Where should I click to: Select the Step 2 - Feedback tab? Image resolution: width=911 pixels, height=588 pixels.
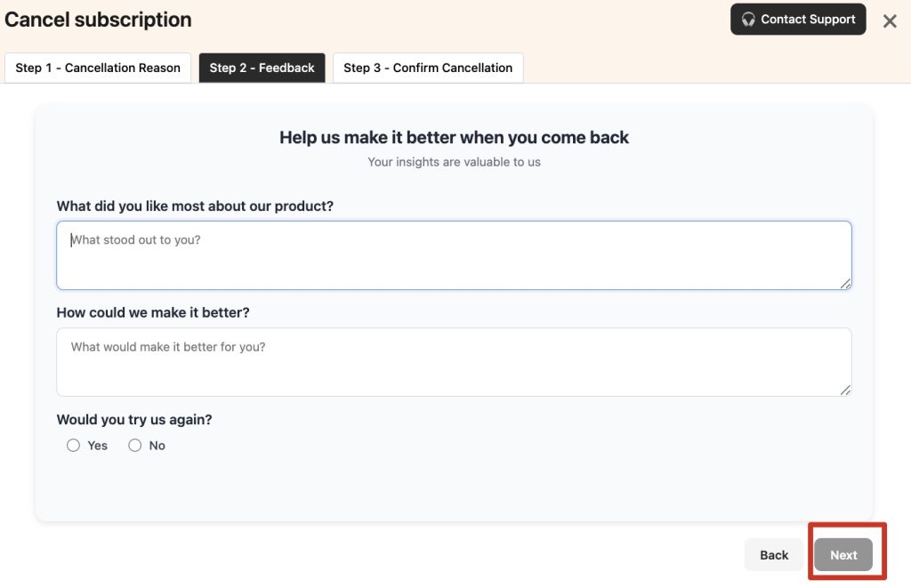(x=262, y=68)
